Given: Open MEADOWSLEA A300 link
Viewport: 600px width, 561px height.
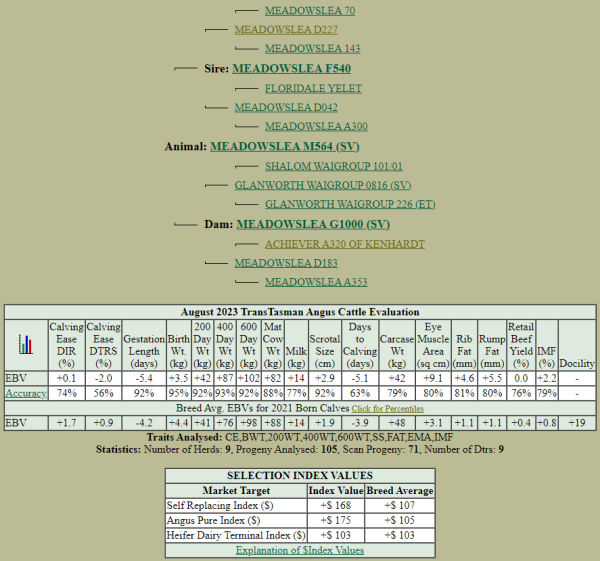Looking at the screenshot, I should tap(316, 127).
